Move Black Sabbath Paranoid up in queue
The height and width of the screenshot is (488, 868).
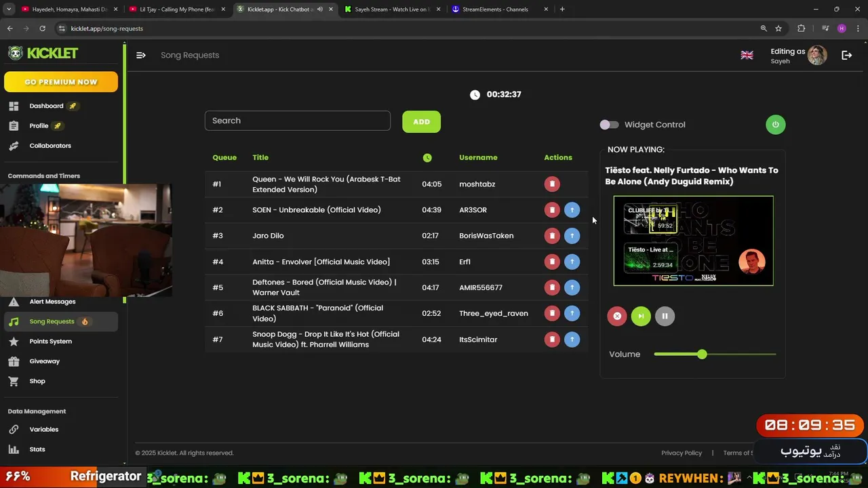(x=572, y=313)
